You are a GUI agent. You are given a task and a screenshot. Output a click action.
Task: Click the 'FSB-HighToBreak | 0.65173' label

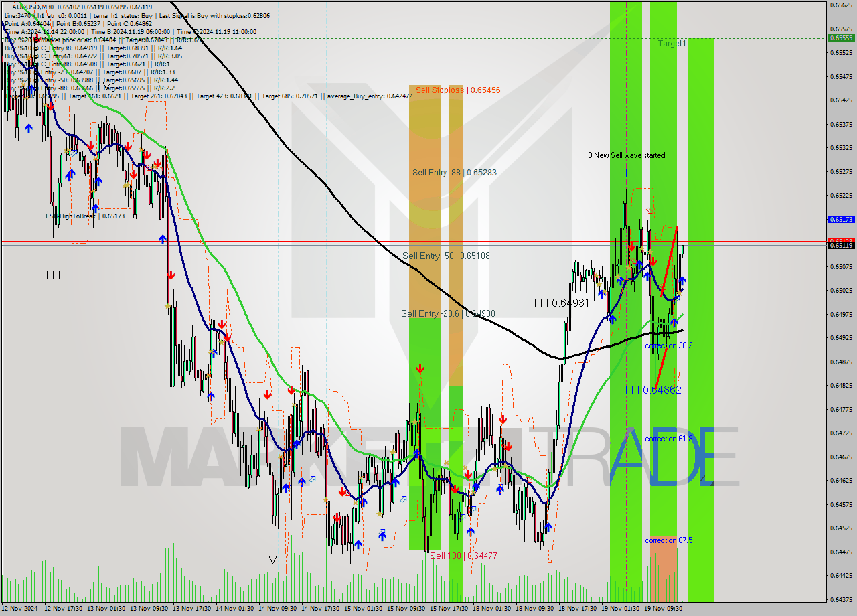85,216
